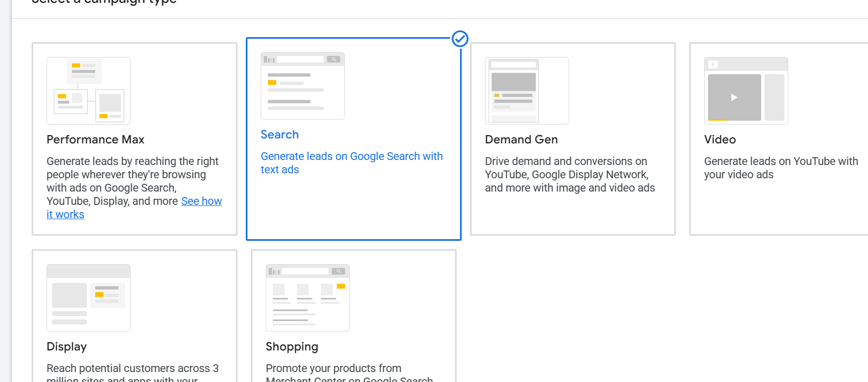Click 'Generate leads on Google Search' description
Image resolution: width=868 pixels, height=382 pixels.
(352, 163)
